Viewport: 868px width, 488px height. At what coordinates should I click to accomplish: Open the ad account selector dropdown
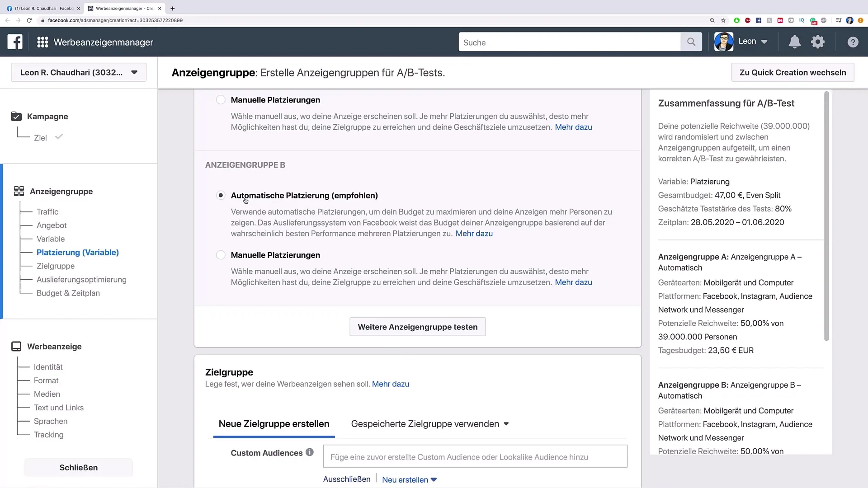79,72
